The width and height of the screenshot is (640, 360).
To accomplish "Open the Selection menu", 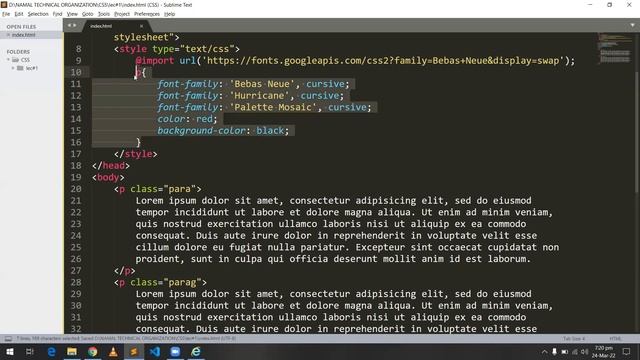I will coord(38,14).
